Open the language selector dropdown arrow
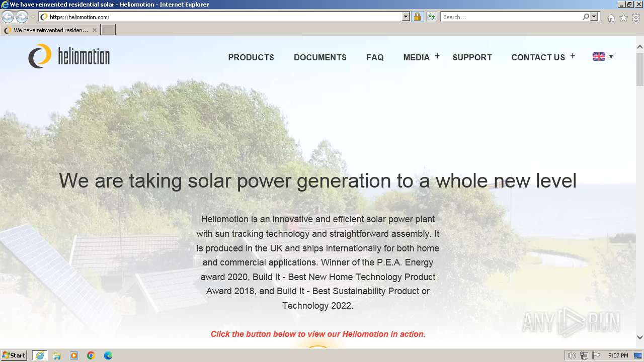 (611, 57)
